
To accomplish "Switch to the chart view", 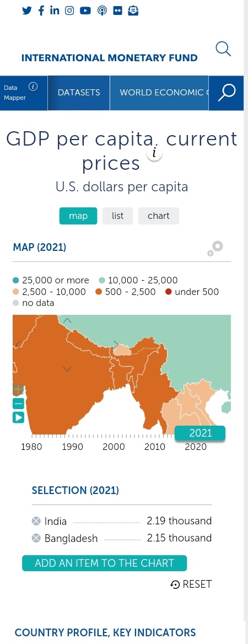I will coord(159,216).
